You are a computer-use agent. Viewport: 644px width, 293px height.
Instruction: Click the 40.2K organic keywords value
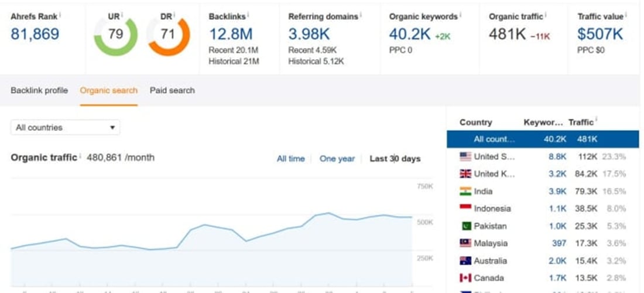(x=410, y=35)
